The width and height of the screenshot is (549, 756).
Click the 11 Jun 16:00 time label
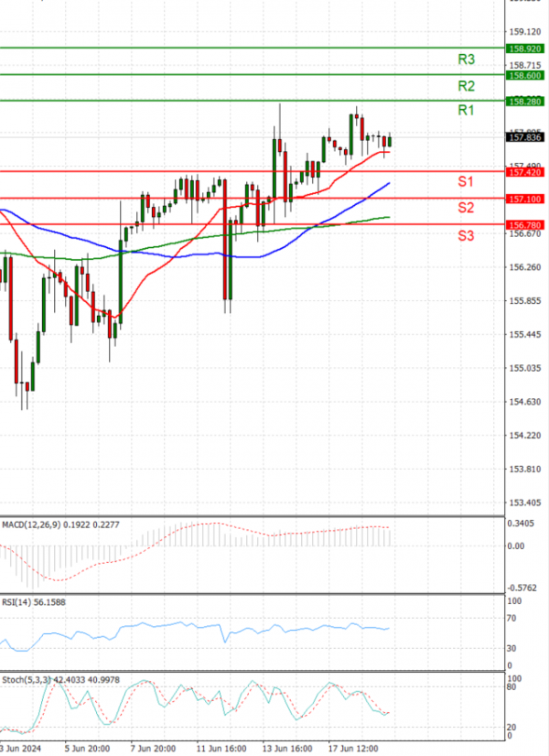click(221, 748)
